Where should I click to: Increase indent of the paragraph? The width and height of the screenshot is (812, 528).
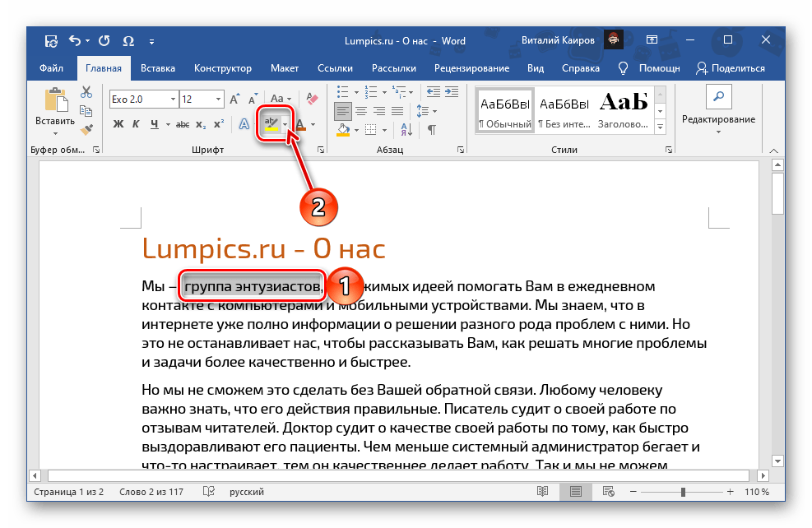tap(452, 92)
